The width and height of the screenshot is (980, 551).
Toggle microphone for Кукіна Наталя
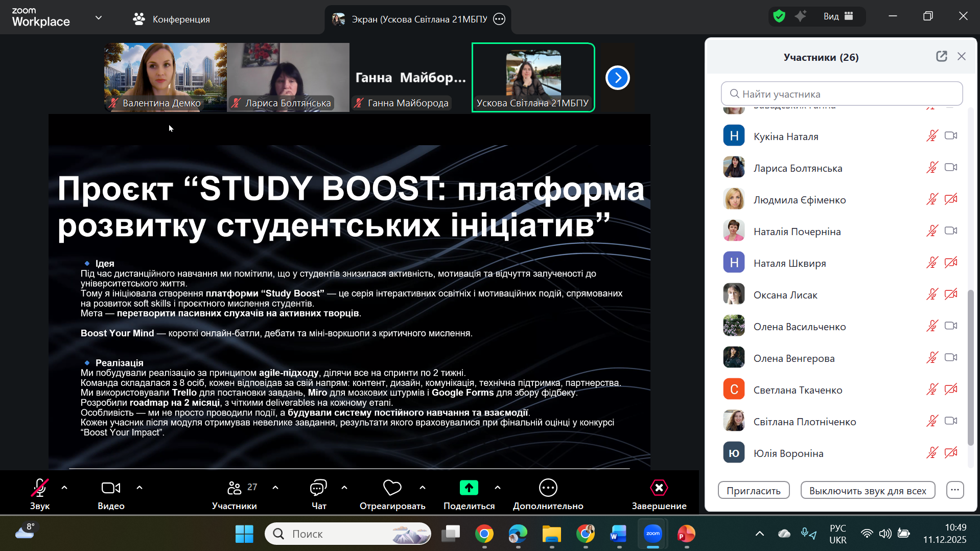click(932, 136)
